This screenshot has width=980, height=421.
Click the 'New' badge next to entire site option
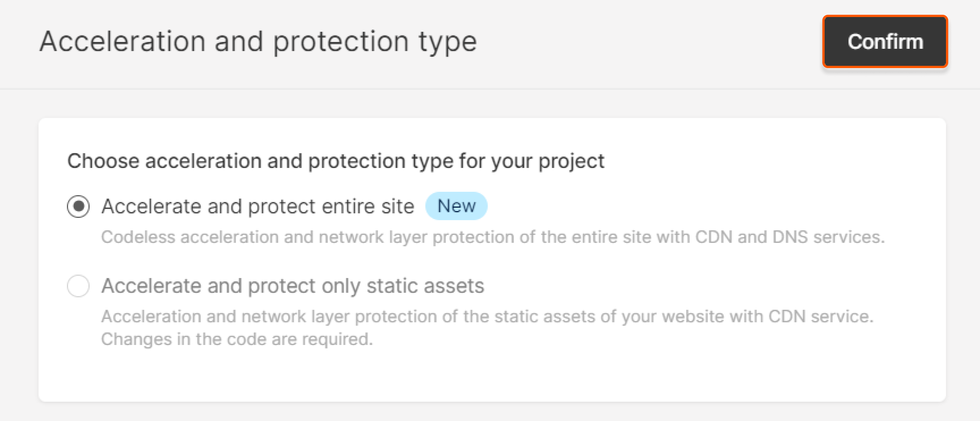456,206
